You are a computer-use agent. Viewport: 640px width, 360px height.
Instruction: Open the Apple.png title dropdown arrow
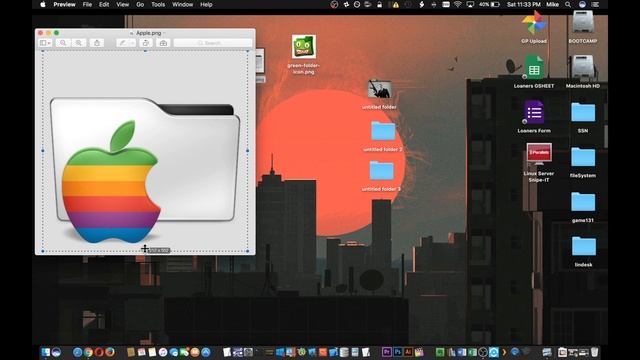[164, 33]
